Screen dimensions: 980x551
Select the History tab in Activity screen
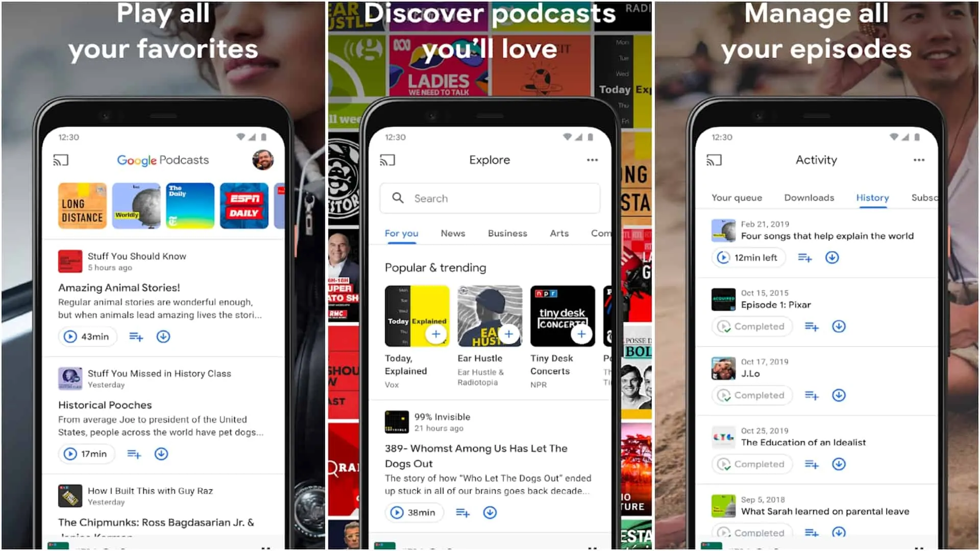(873, 197)
